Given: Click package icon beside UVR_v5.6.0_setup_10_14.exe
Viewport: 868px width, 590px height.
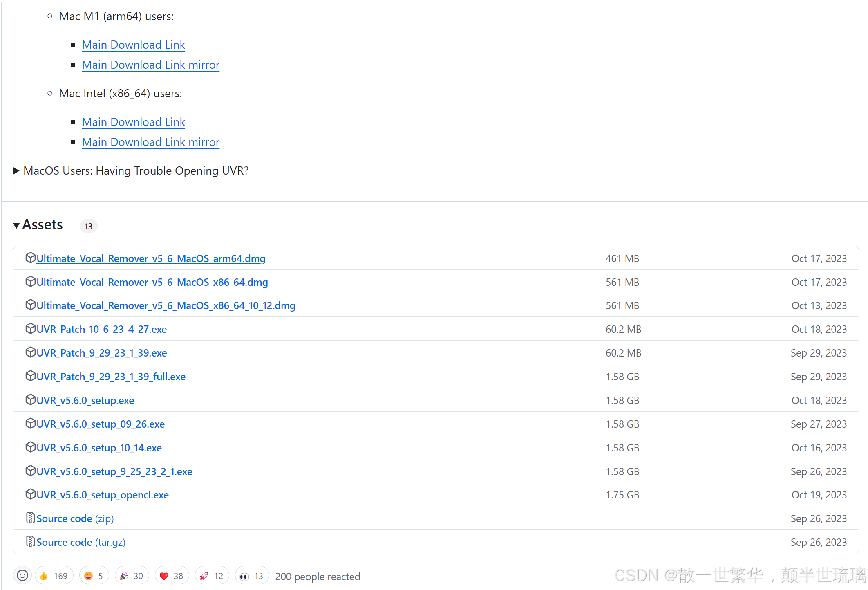Looking at the screenshot, I should [x=30, y=447].
